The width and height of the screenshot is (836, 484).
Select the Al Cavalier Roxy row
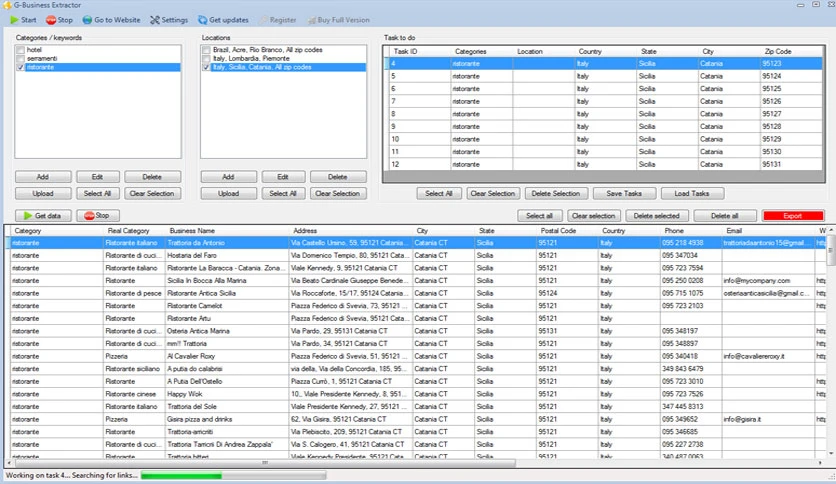click(417, 356)
